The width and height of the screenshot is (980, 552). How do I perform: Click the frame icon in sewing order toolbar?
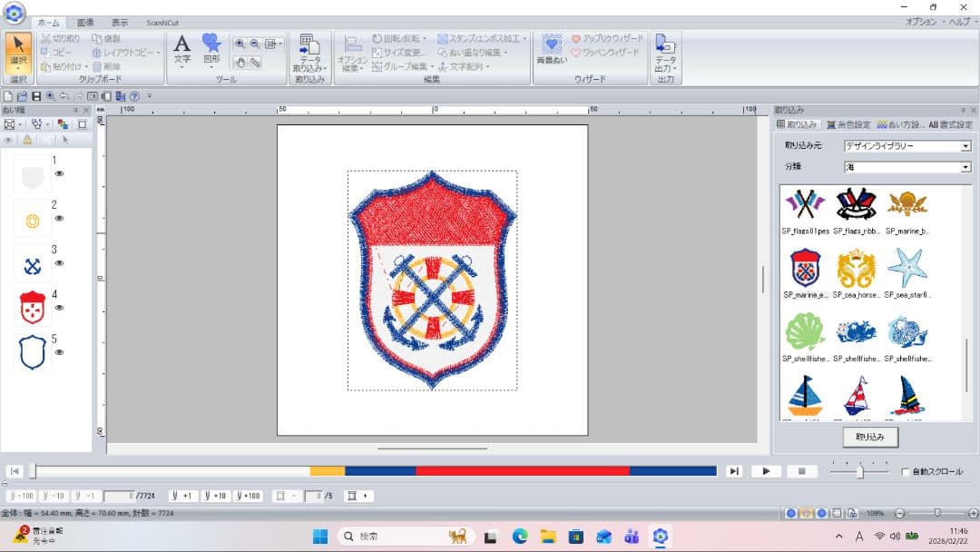pos(82,124)
